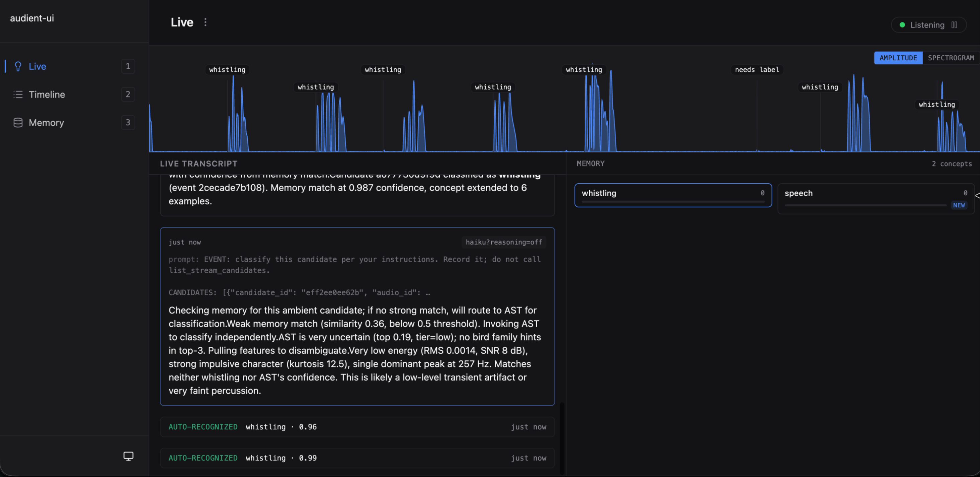Open the three-dot menu beside Live title
The height and width of the screenshot is (477, 980).
coord(206,22)
